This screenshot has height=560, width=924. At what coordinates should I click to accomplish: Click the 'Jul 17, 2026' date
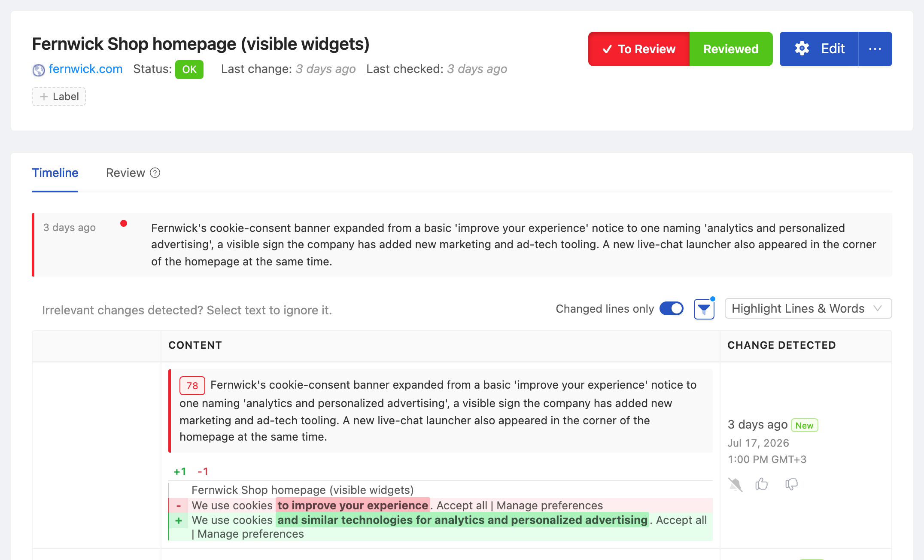758,443
